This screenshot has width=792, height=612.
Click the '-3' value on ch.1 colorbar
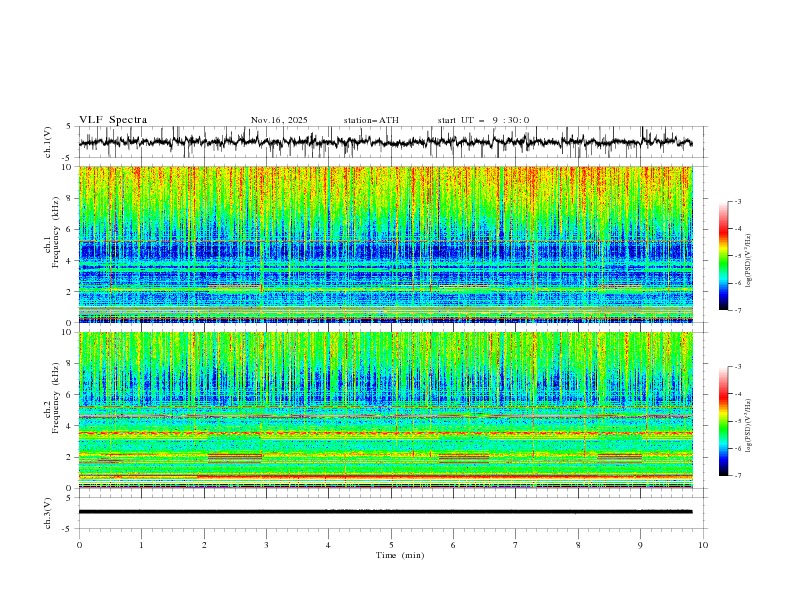point(737,201)
